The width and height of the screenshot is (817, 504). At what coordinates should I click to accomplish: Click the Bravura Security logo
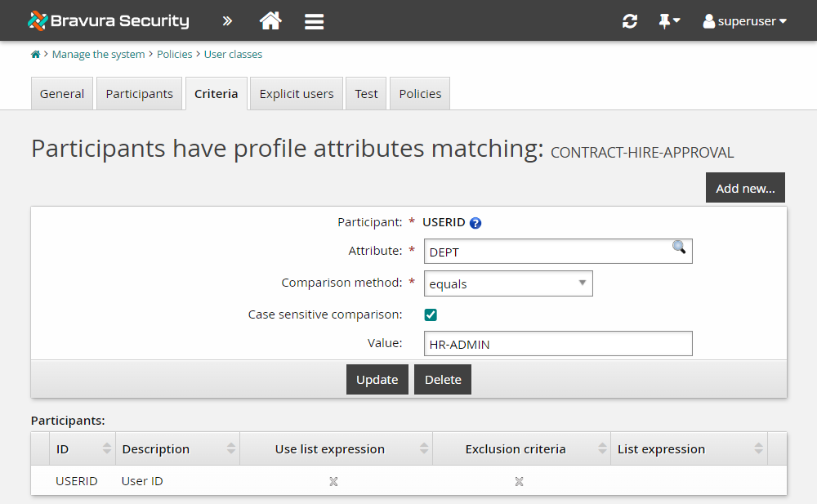[107, 20]
